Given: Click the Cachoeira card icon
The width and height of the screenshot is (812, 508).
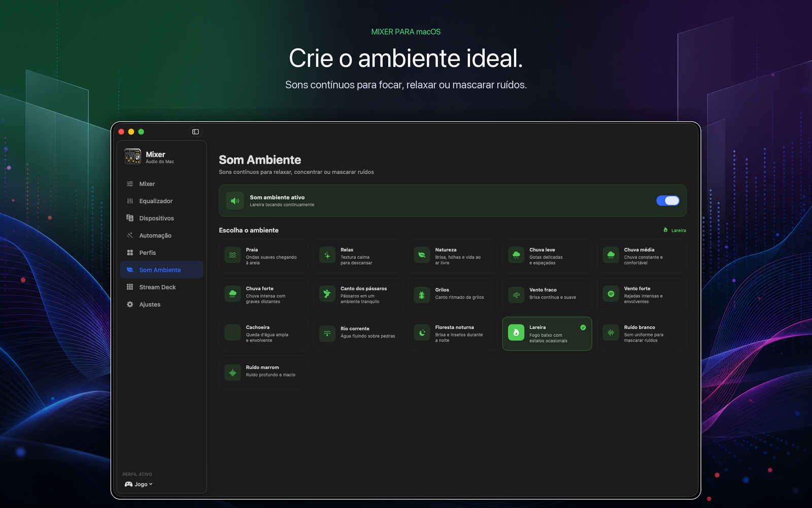Looking at the screenshot, I should [x=232, y=333].
